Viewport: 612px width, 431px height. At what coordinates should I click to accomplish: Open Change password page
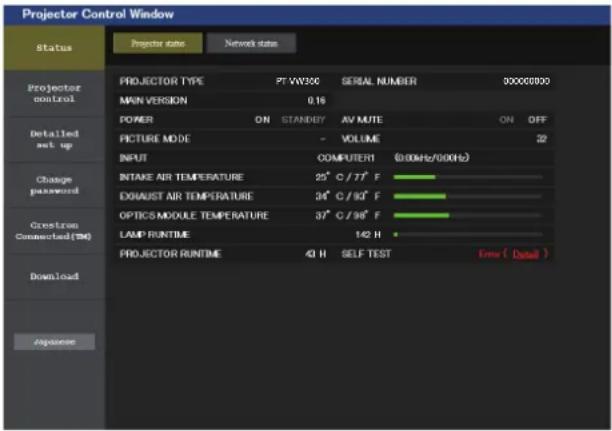pyautogui.click(x=54, y=185)
